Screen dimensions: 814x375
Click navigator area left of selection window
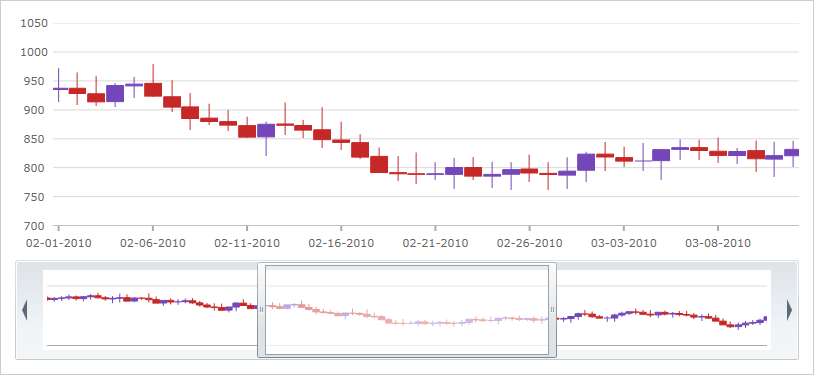tap(151, 310)
